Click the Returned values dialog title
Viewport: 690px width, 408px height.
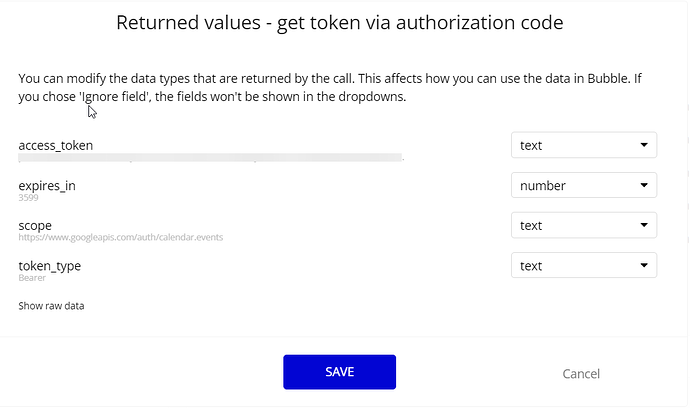340,22
